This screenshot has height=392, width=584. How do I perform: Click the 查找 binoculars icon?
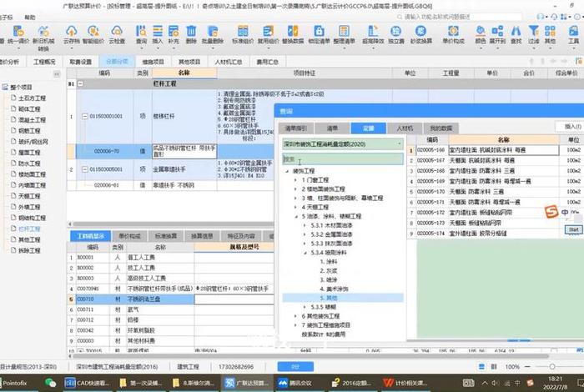(x=516, y=35)
